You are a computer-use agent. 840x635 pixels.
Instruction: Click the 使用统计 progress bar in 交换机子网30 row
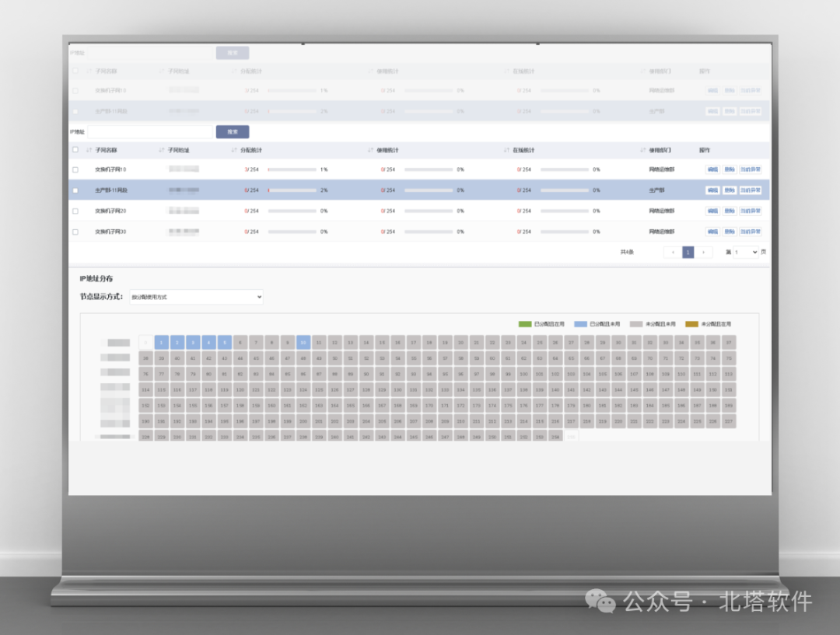pyautogui.click(x=429, y=232)
